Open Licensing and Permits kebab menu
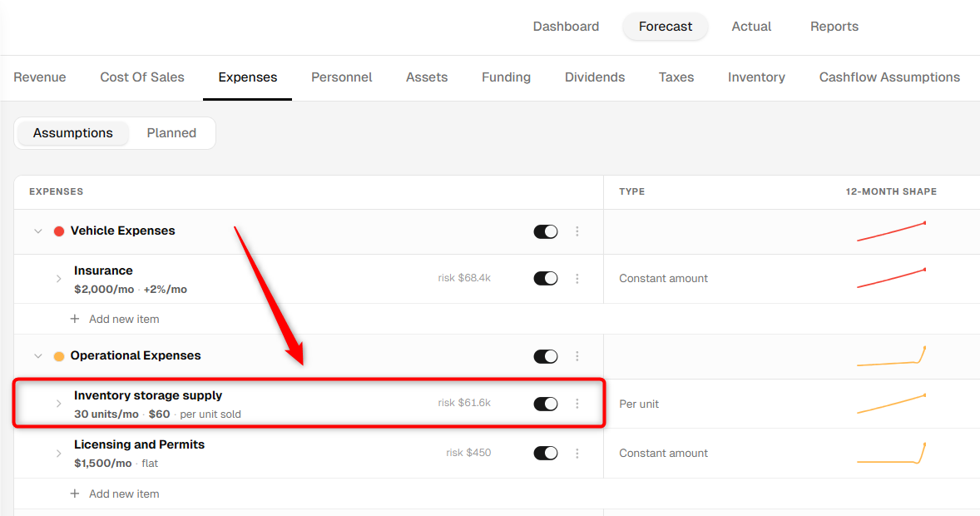Screen dimensions: 980x516 (x=577, y=453)
